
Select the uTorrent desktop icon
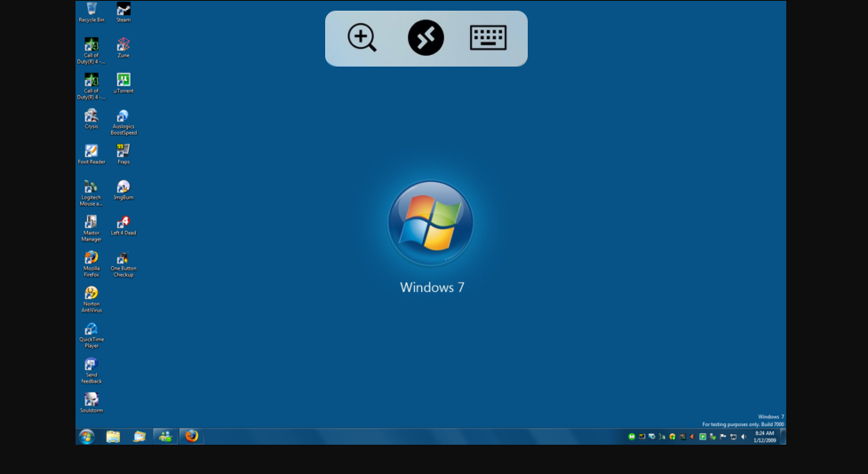pos(123,81)
